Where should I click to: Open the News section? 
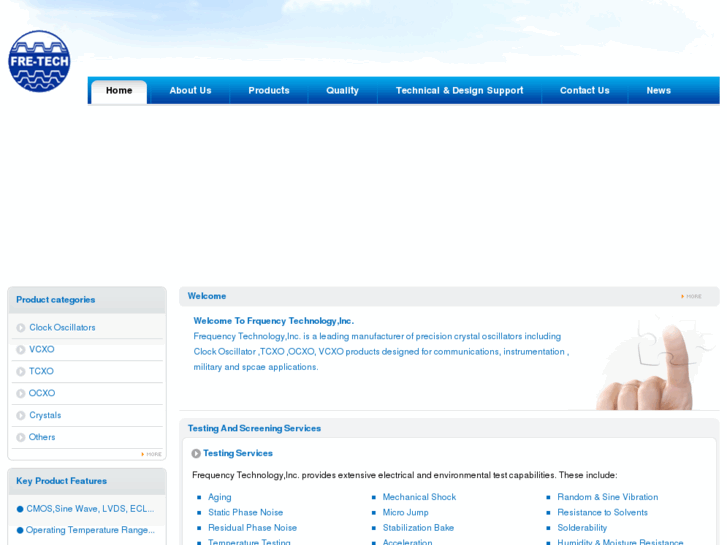pyautogui.click(x=659, y=90)
